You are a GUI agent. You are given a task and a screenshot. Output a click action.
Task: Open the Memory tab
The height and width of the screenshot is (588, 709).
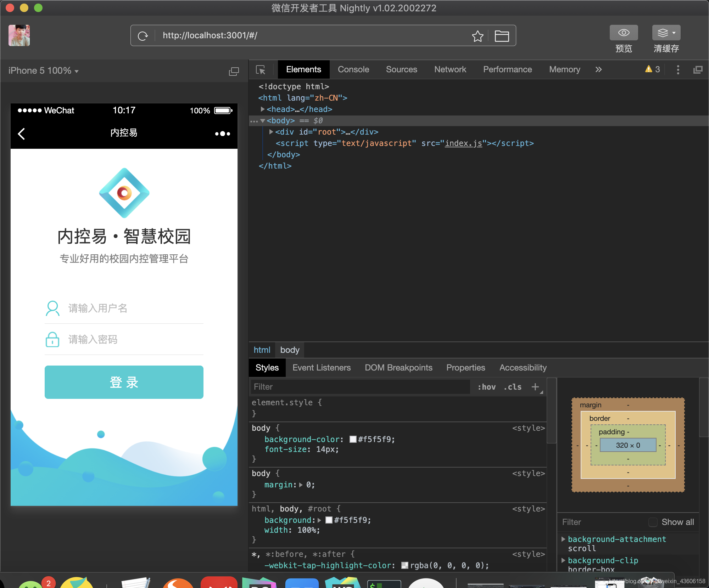click(564, 69)
